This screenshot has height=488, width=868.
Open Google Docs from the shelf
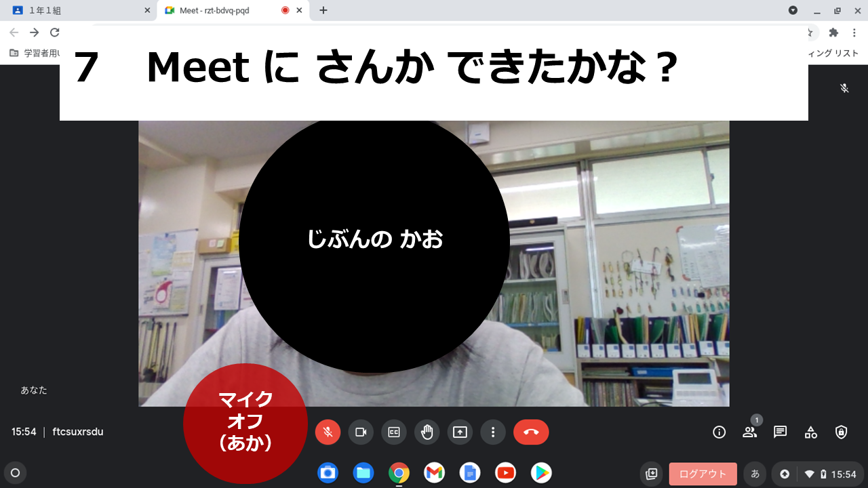click(x=470, y=472)
